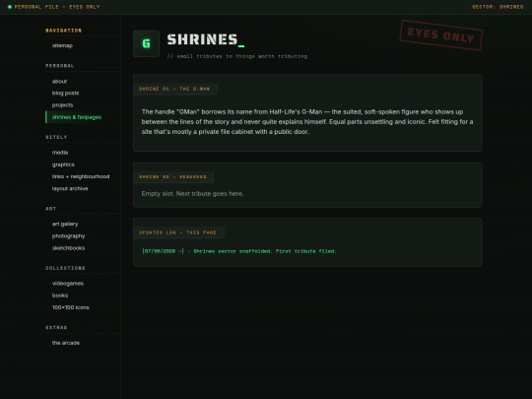Click the green G logo icon
Viewport: 532px width, 399px height.
click(x=146, y=43)
